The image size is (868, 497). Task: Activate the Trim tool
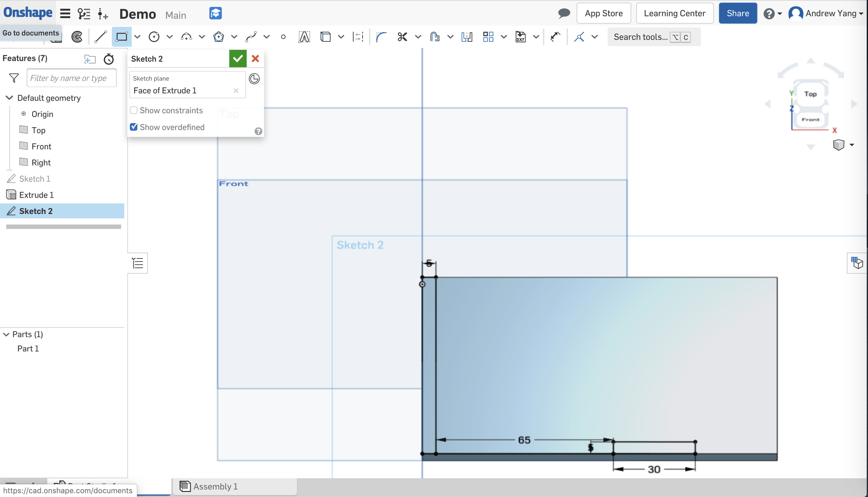pyautogui.click(x=403, y=37)
